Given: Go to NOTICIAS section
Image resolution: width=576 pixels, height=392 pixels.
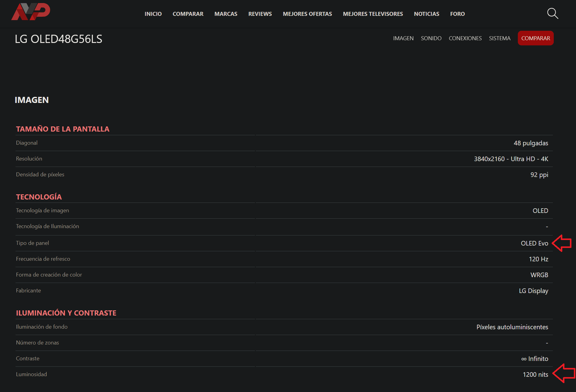Looking at the screenshot, I should [x=426, y=14].
